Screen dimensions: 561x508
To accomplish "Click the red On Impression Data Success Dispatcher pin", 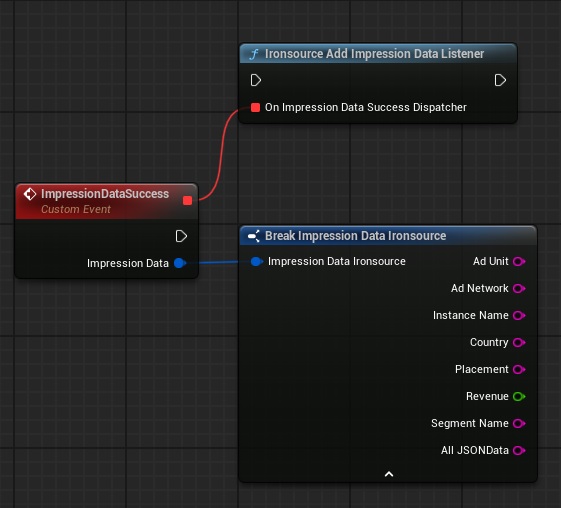I will (x=255, y=107).
